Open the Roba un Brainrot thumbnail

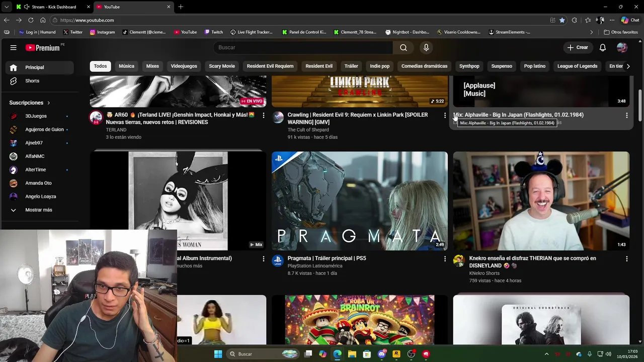click(359, 320)
